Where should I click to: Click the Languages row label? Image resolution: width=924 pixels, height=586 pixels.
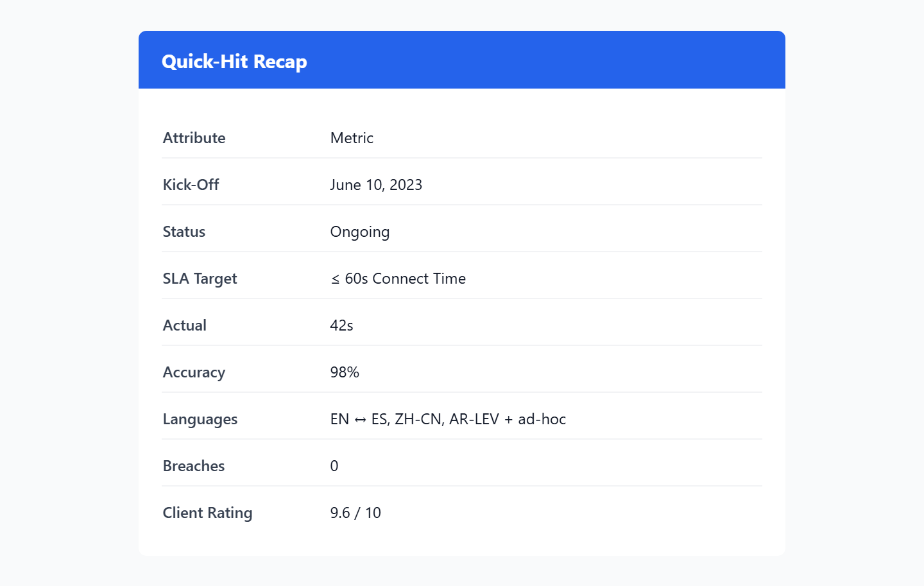tap(200, 419)
